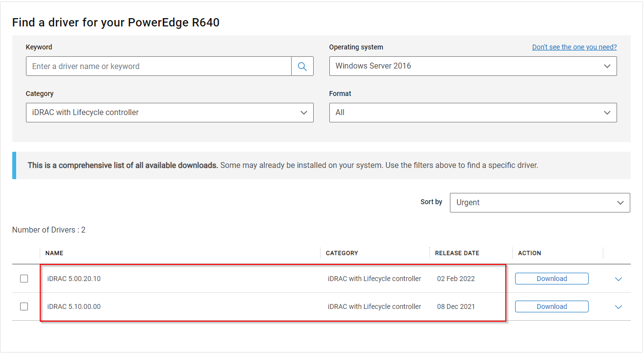The width and height of the screenshot is (644, 353).
Task: Open the Sort by dropdown
Action: coord(540,203)
